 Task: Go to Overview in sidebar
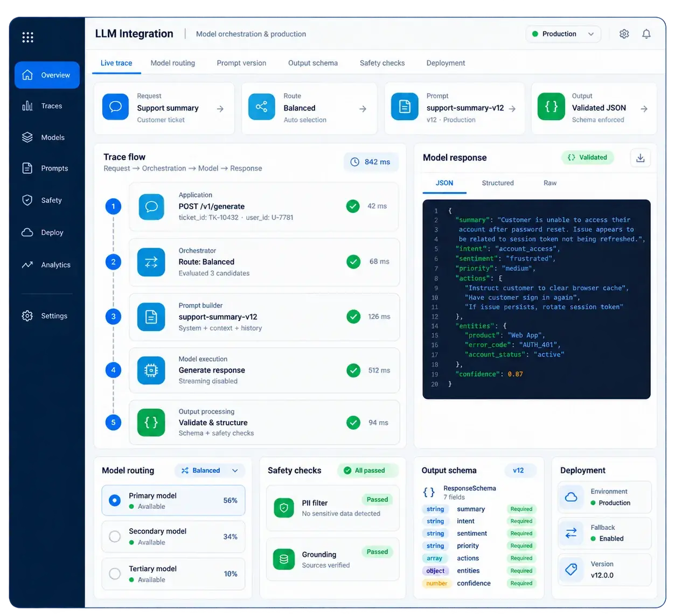pos(47,75)
